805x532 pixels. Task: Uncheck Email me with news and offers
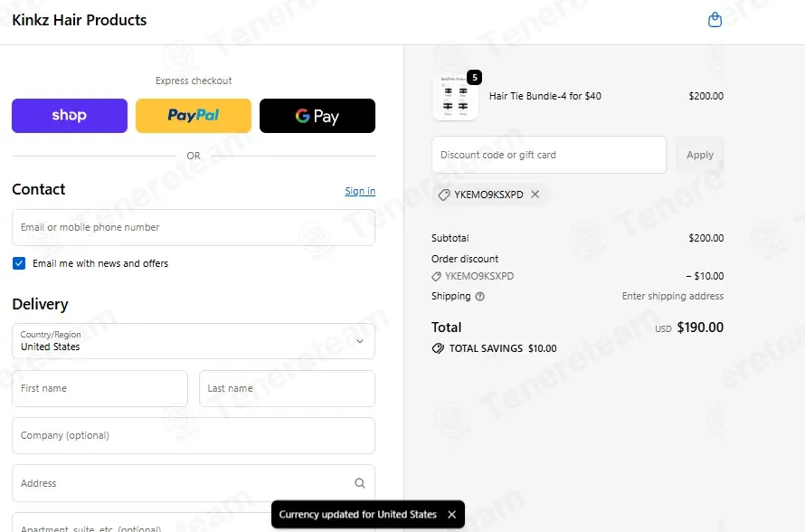click(x=19, y=263)
